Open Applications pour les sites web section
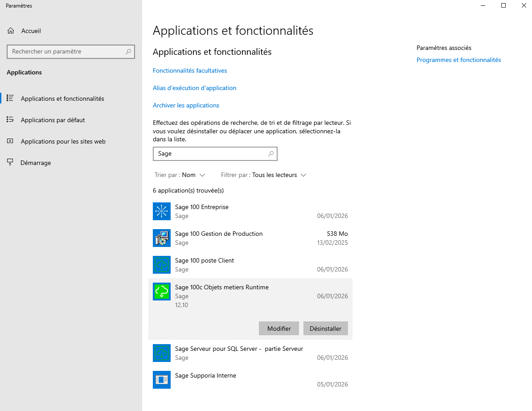532x411 pixels. click(63, 141)
